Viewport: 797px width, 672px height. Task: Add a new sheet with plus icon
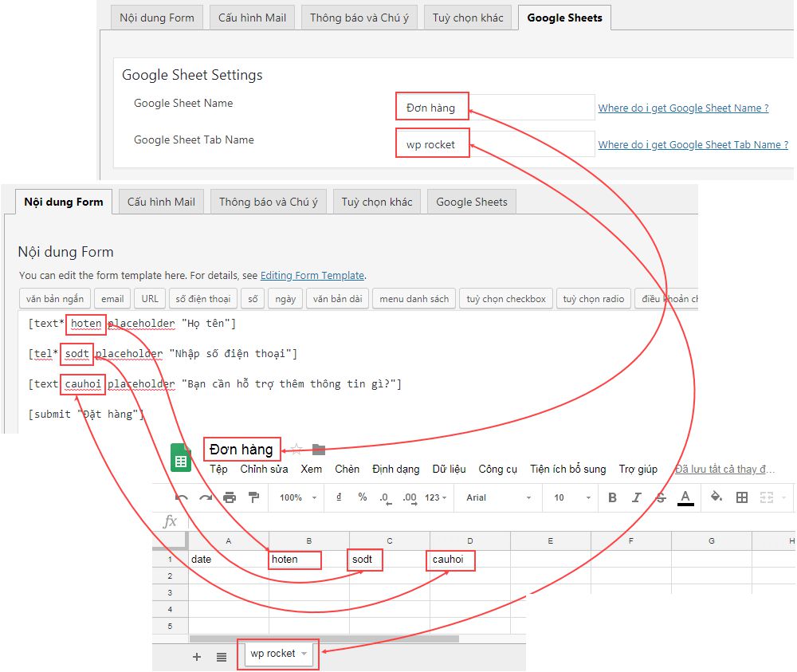(x=197, y=657)
